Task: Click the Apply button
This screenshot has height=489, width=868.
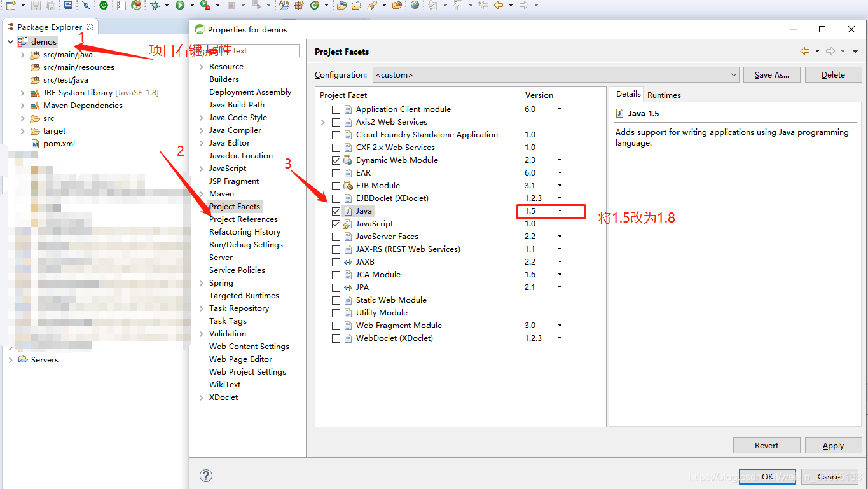Action: [x=833, y=445]
